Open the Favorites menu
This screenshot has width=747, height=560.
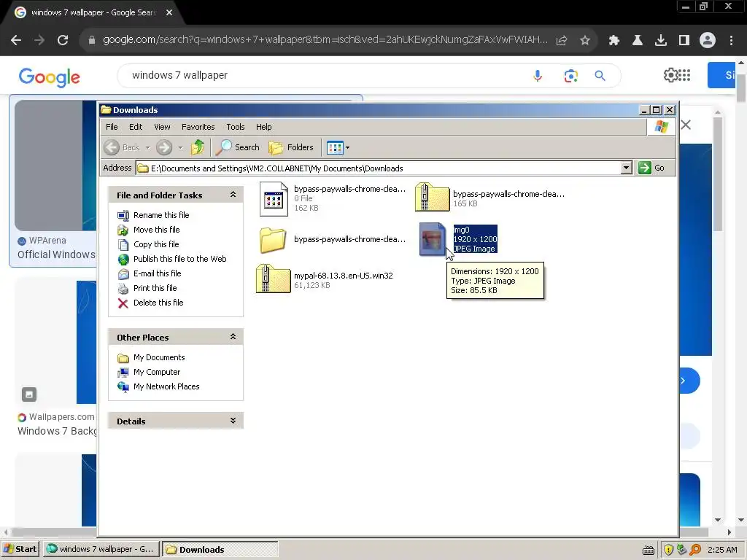(x=198, y=127)
